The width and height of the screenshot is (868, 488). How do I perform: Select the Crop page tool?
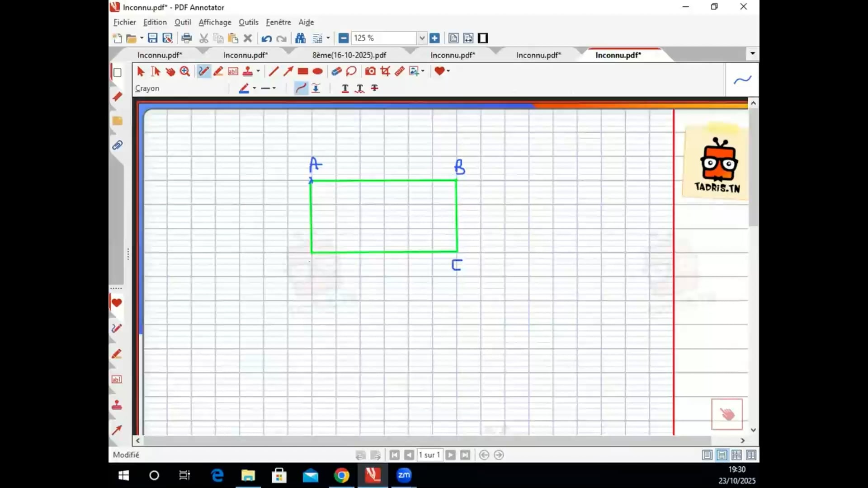coord(385,71)
